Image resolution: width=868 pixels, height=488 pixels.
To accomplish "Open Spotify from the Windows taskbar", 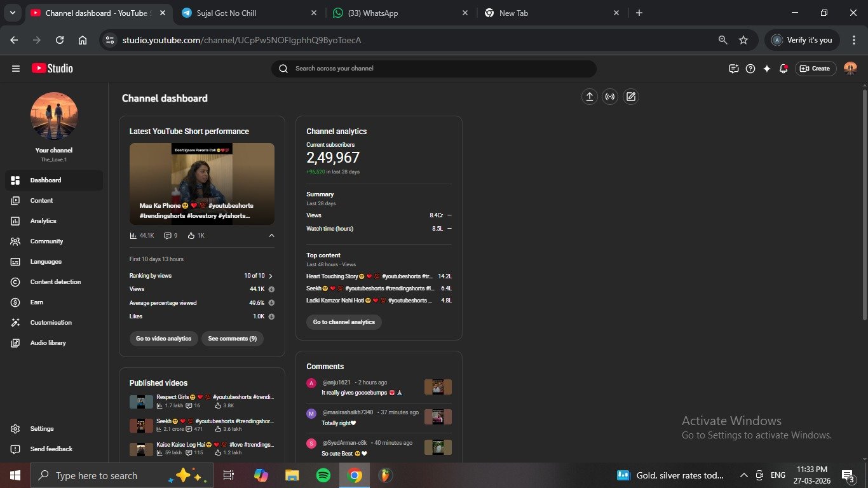I will 323,475.
